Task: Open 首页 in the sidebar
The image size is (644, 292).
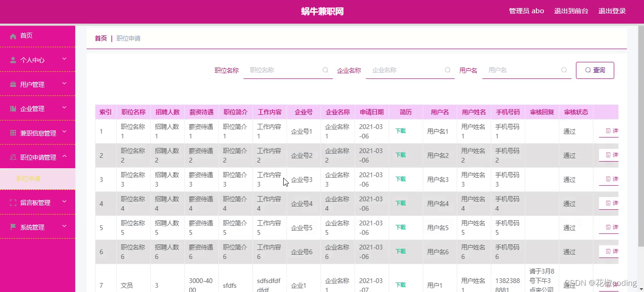Action: (x=37, y=36)
